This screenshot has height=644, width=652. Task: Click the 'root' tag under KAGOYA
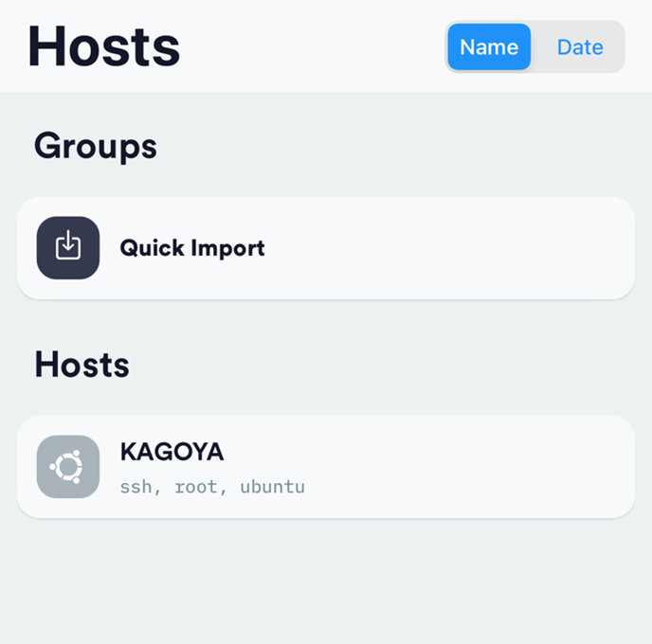(x=196, y=488)
